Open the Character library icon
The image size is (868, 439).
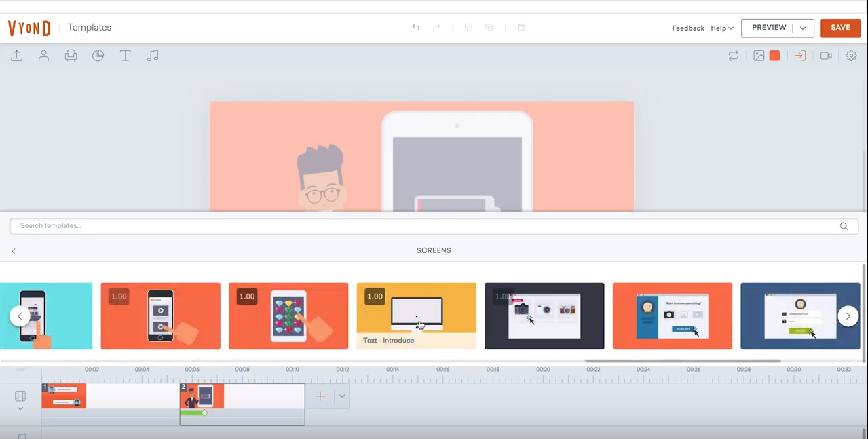coord(44,56)
